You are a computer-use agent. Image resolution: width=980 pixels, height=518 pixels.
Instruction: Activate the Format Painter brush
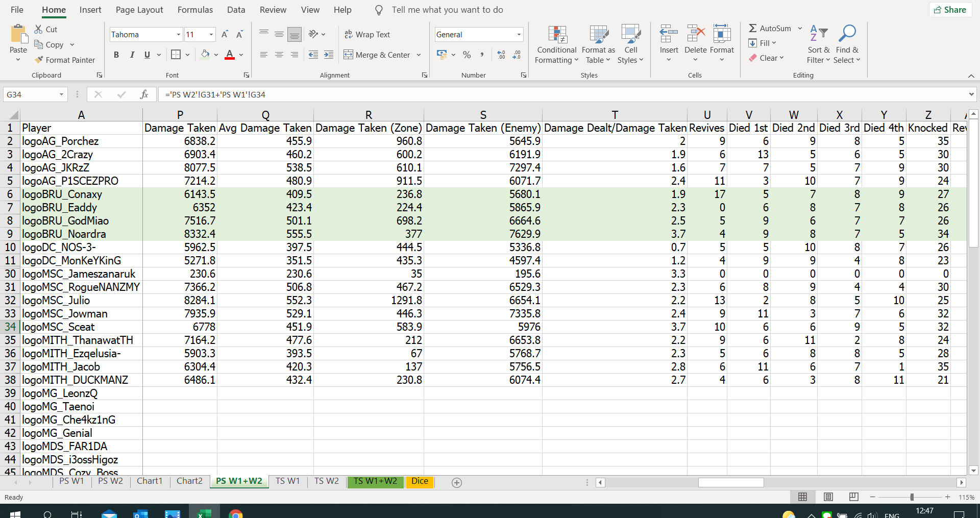pyautogui.click(x=39, y=60)
